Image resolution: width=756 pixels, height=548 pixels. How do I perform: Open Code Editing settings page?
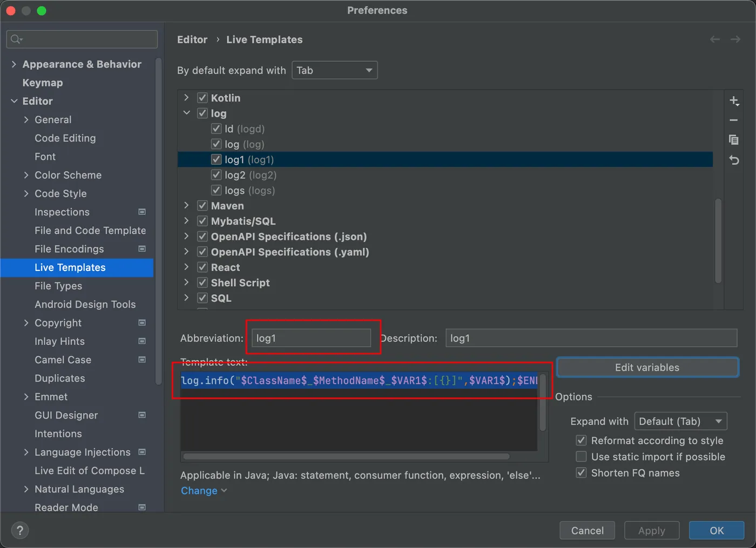65,138
